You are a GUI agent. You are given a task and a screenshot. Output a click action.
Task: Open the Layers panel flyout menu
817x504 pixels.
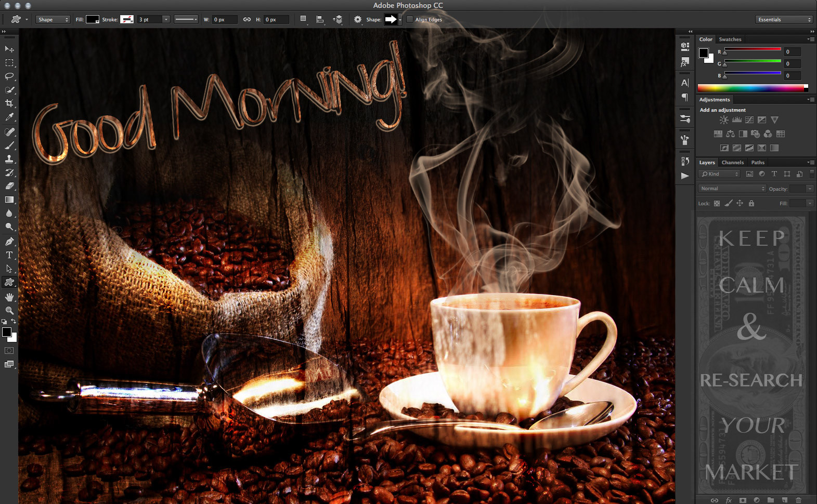[811, 163]
